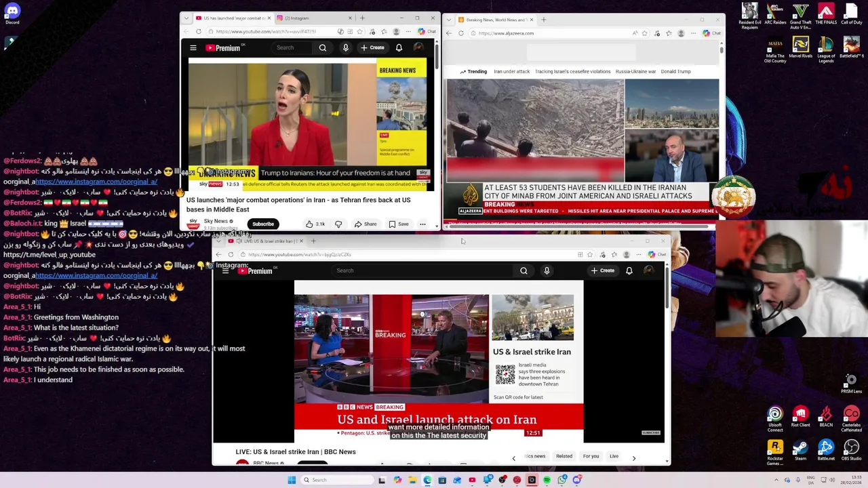
Task: Open Ubisoft Connect desktop shortcut
Action: 775,419
